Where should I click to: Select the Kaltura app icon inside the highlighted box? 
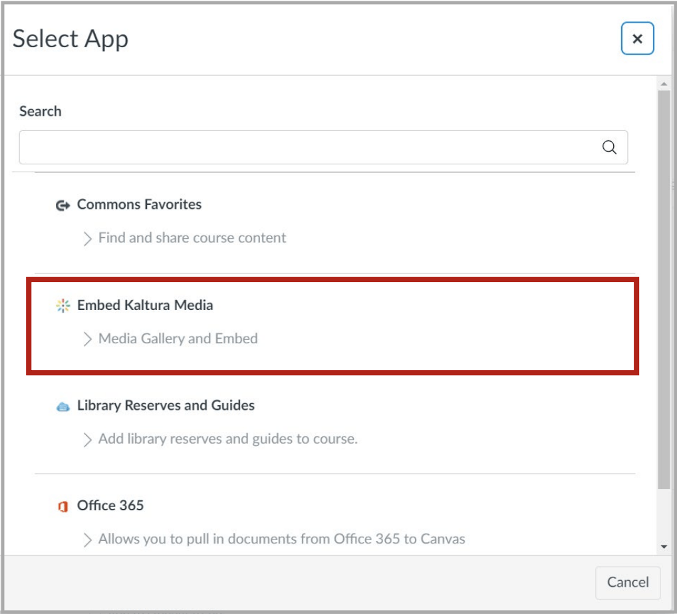point(63,305)
